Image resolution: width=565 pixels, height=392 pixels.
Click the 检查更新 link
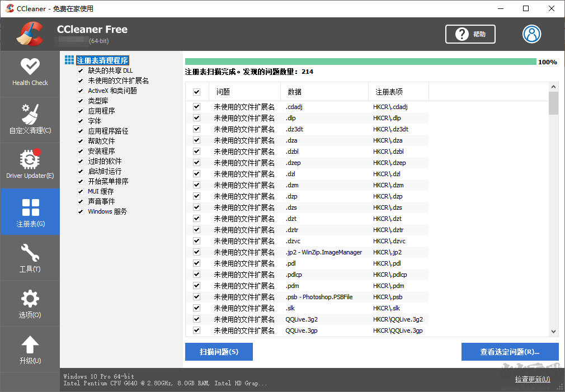click(x=531, y=379)
